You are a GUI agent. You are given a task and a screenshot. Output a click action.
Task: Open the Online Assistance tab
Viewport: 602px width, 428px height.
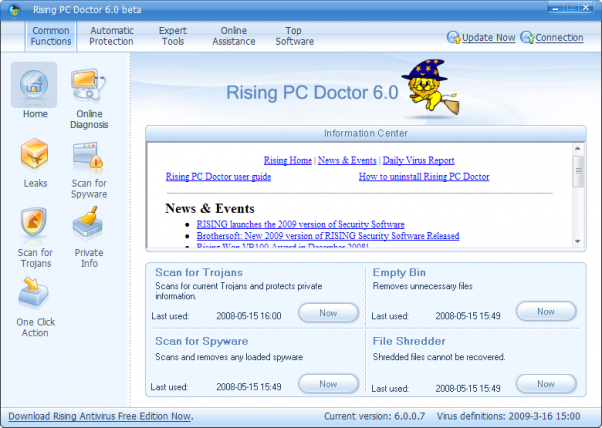(x=233, y=36)
